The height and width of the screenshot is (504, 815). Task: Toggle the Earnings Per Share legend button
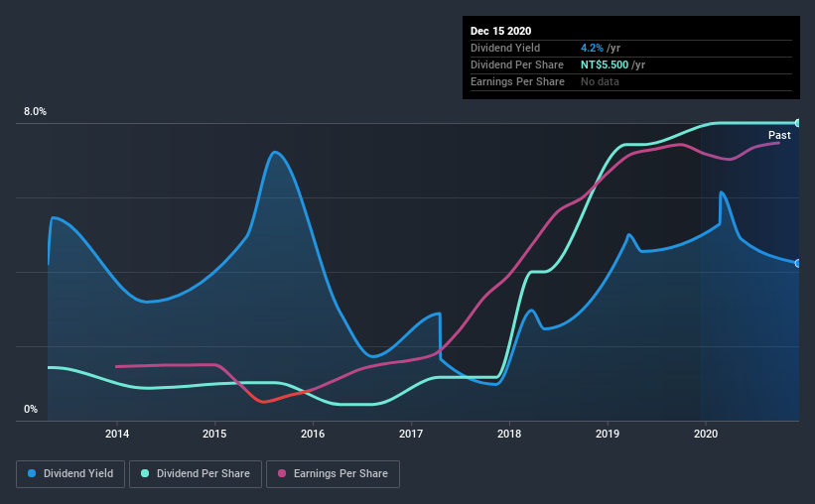click(x=334, y=474)
